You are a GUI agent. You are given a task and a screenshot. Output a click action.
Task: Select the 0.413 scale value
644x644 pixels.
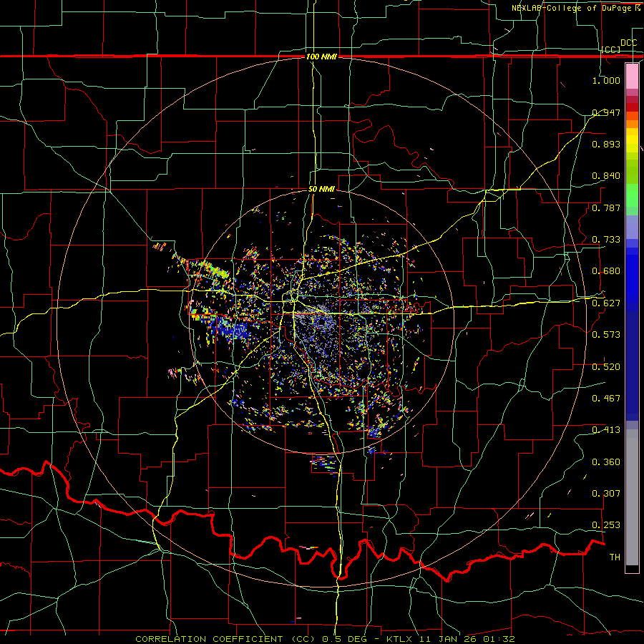(x=606, y=430)
